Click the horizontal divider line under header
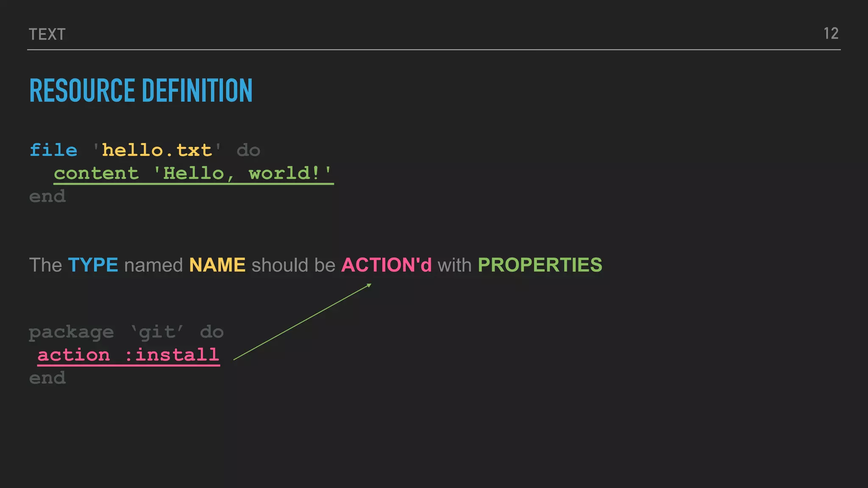 point(434,50)
